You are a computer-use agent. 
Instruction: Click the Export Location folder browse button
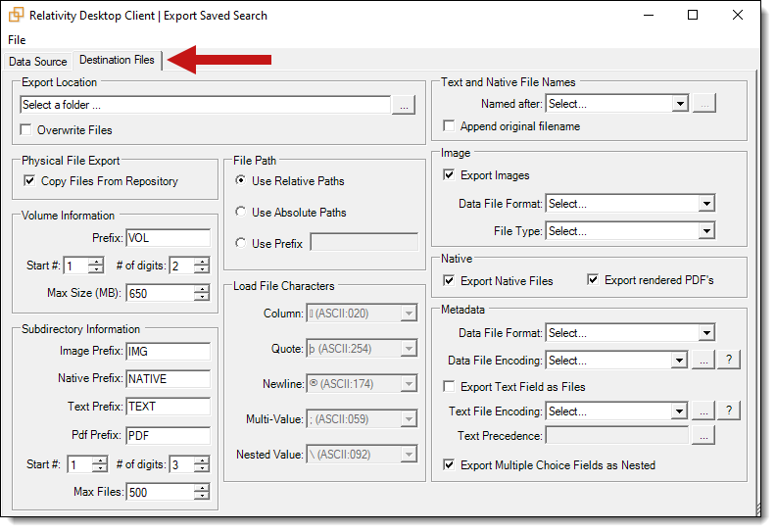[403, 105]
